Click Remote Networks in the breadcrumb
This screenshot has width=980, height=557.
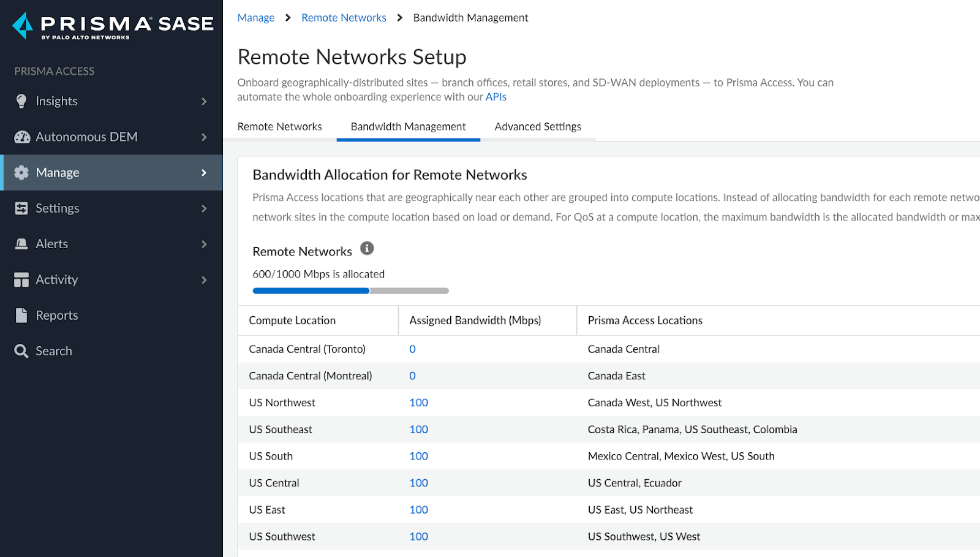pyautogui.click(x=344, y=18)
